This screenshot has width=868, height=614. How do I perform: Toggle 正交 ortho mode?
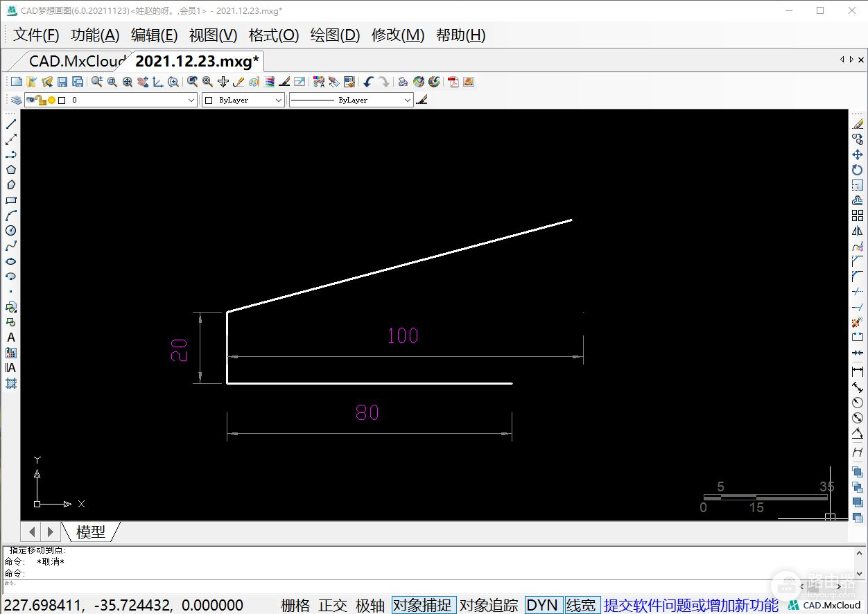coord(333,605)
